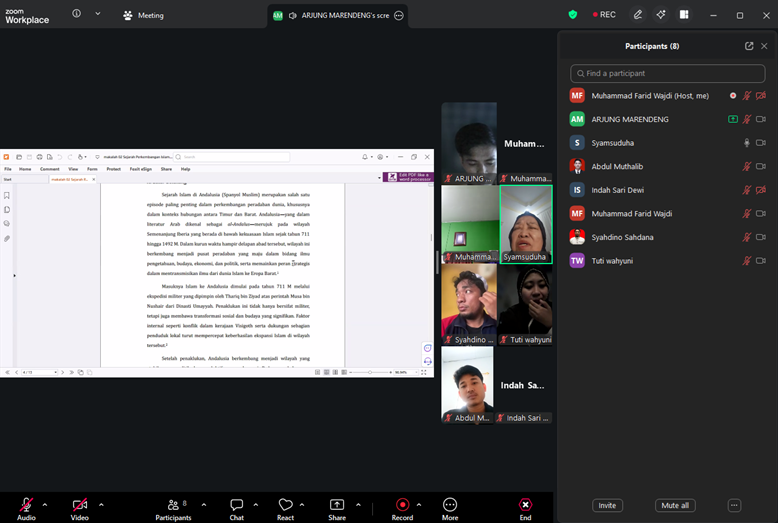Open more participant options ellipsis
The width and height of the screenshot is (778, 523).
(x=734, y=505)
